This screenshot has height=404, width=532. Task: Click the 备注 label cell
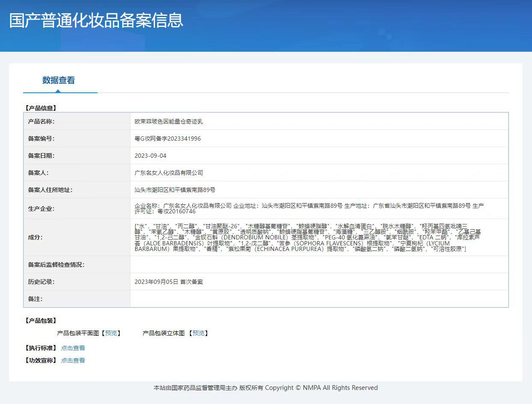pyautogui.click(x=77, y=299)
